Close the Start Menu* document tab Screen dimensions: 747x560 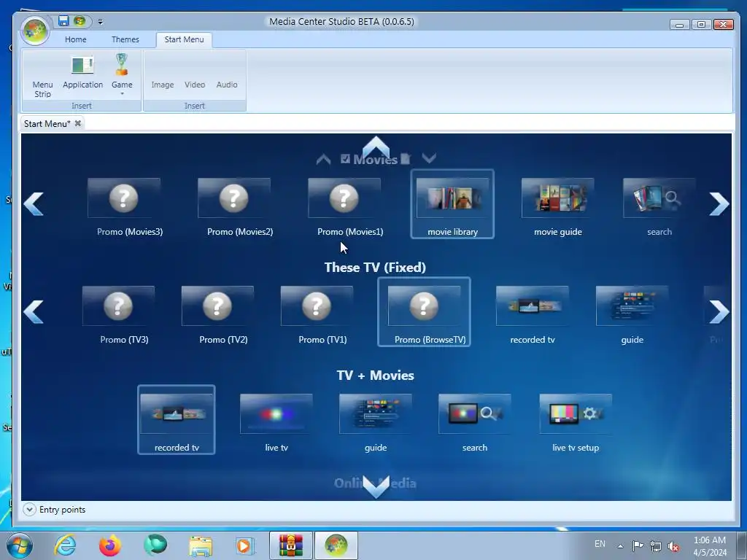tap(77, 123)
